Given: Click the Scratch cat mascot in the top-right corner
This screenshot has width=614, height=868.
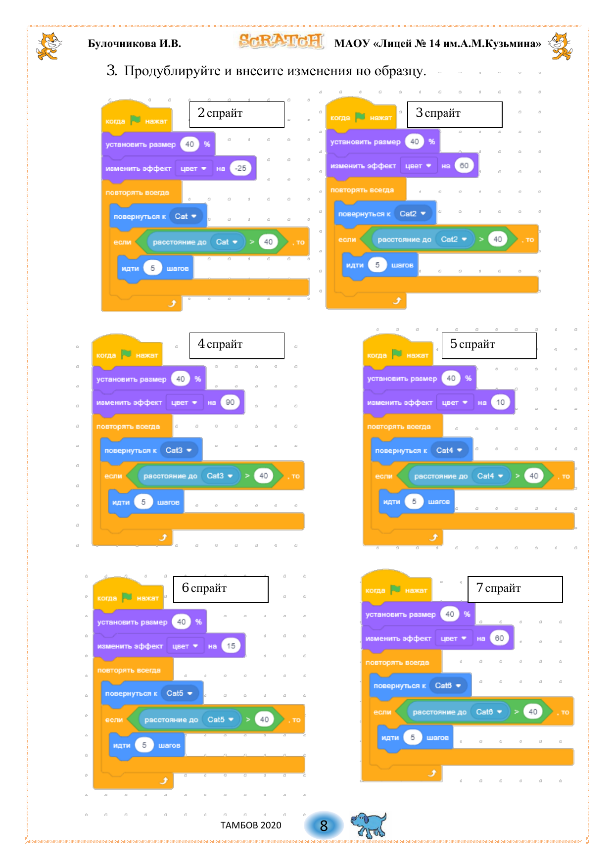Looking at the screenshot, I should (x=561, y=46).
